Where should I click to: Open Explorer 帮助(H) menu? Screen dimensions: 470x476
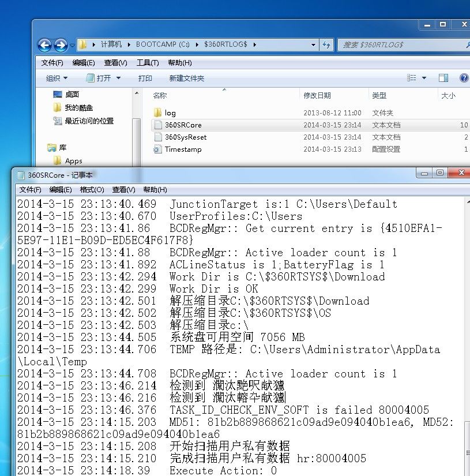[180, 63]
